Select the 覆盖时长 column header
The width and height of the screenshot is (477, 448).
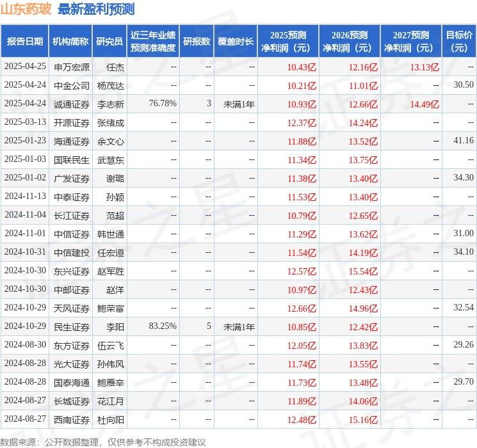pos(236,42)
